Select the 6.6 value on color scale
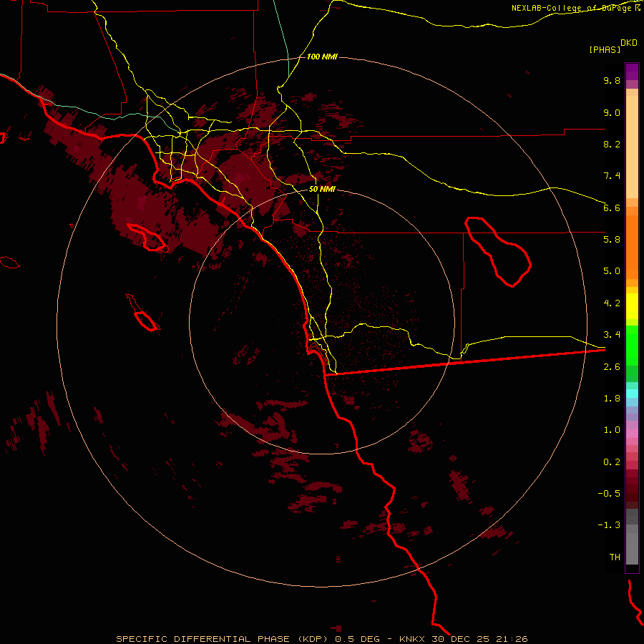The image size is (644, 644). point(612,208)
